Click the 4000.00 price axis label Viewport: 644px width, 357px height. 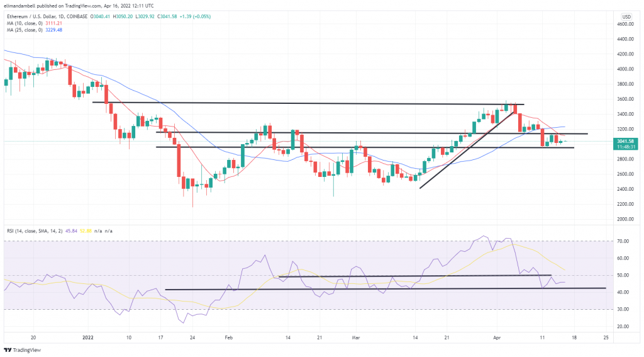click(626, 69)
